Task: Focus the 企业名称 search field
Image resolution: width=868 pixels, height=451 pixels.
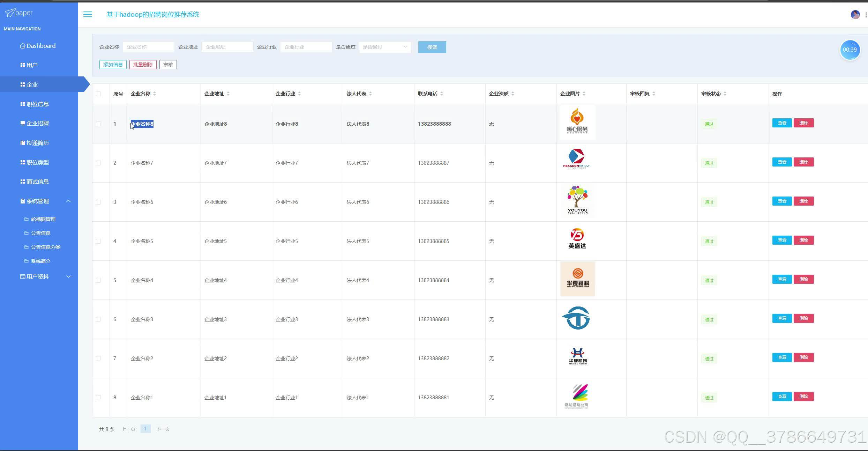Action: pyautogui.click(x=148, y=47)
